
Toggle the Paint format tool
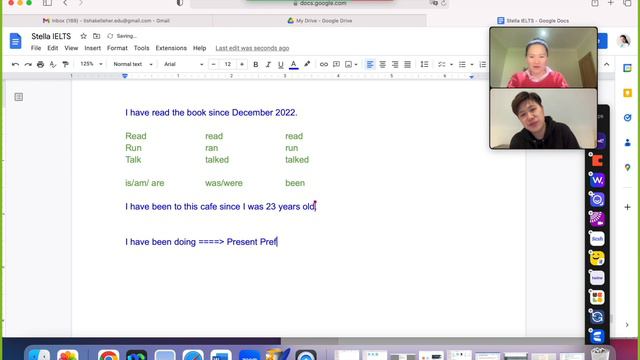(x=65, y=64)
